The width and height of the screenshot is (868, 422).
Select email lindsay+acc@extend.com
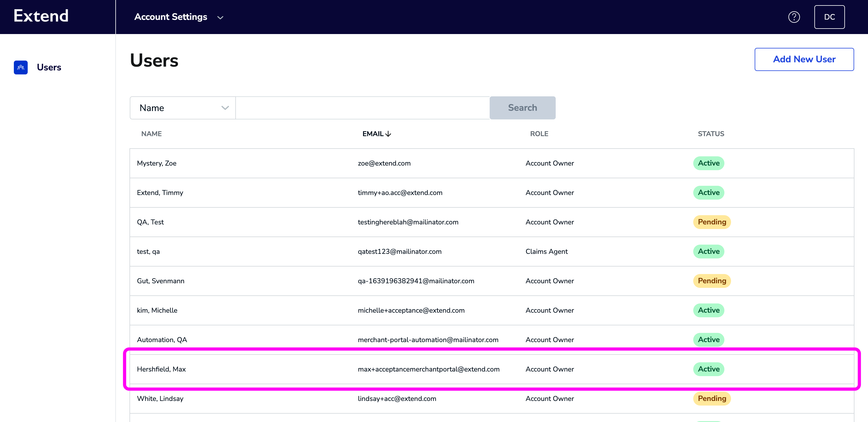[x=397, y=399]
